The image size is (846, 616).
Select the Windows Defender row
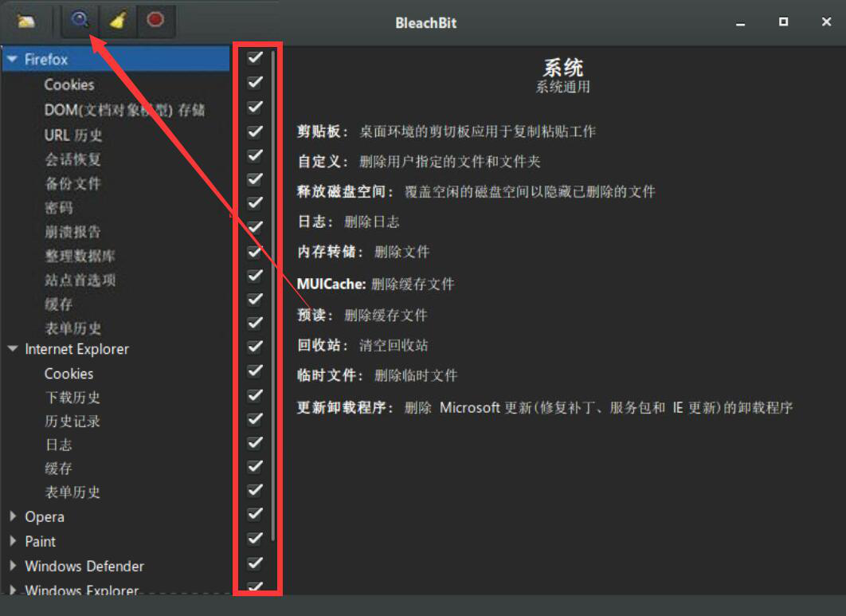[84, 566]
